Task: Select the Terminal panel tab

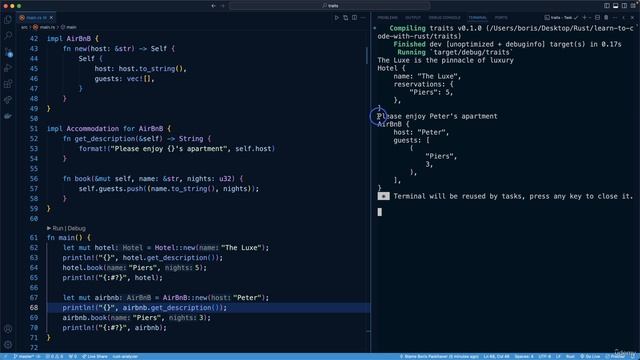Action: click(x=477, y=18)
